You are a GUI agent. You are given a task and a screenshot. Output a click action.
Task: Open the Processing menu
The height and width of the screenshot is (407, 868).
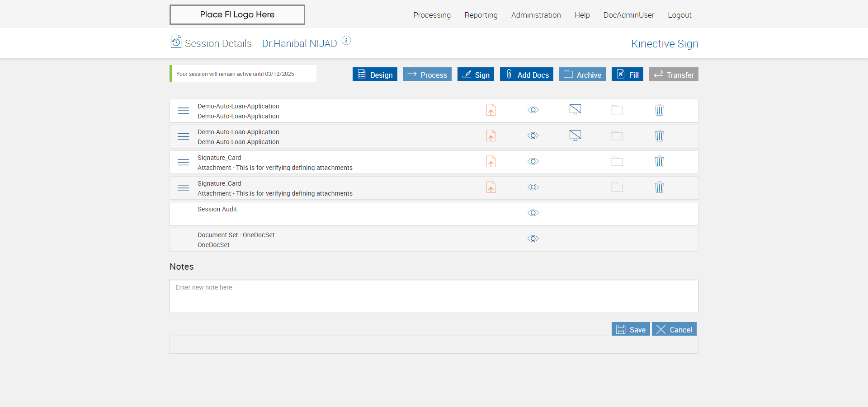(x=432, y=15)
